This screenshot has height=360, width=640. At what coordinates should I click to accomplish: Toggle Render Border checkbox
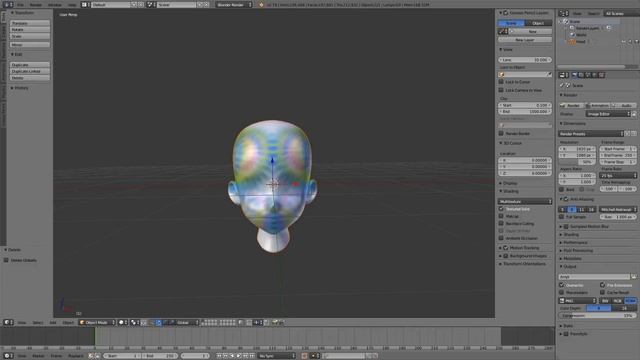point(501,133)
